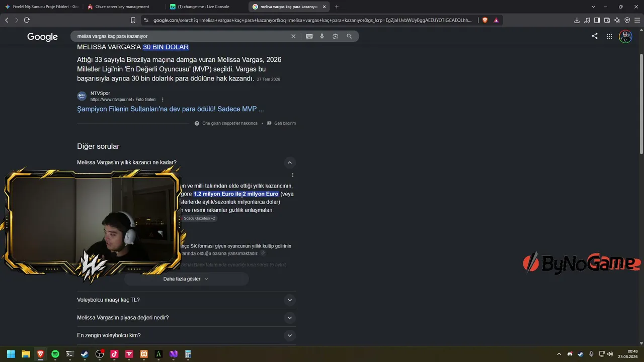Open the Visual Studio taskbar icon
This screenshot has height=362, width=644.
point(174,354)
